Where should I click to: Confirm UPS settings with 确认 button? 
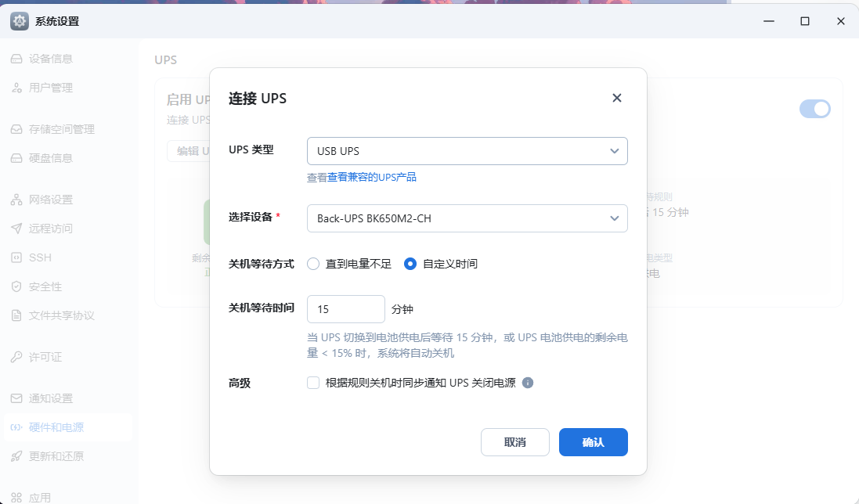[x=593, y=442]
